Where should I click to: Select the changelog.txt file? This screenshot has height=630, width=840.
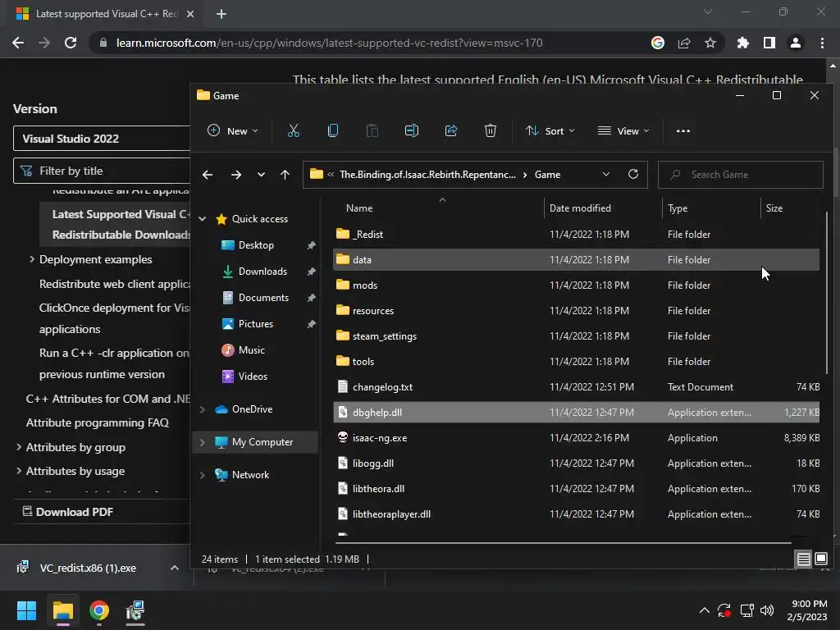coord(576,387)
